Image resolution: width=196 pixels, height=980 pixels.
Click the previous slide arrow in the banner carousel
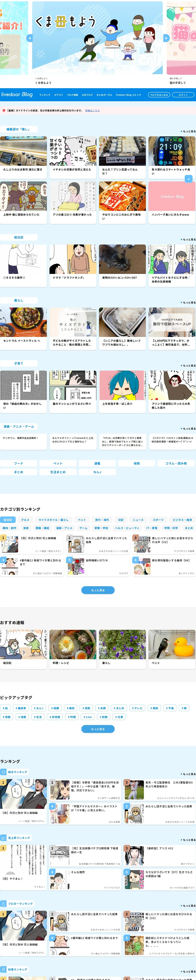click(30, 38)
